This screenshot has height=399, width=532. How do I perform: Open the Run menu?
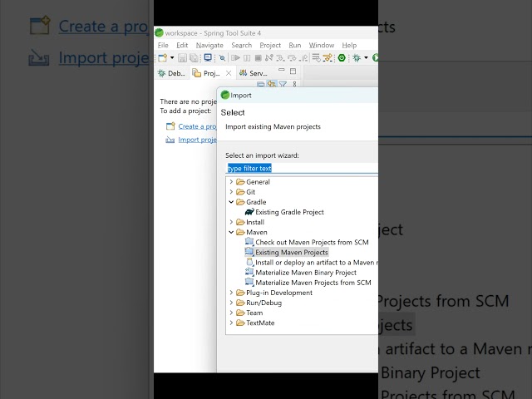(295, 45)
